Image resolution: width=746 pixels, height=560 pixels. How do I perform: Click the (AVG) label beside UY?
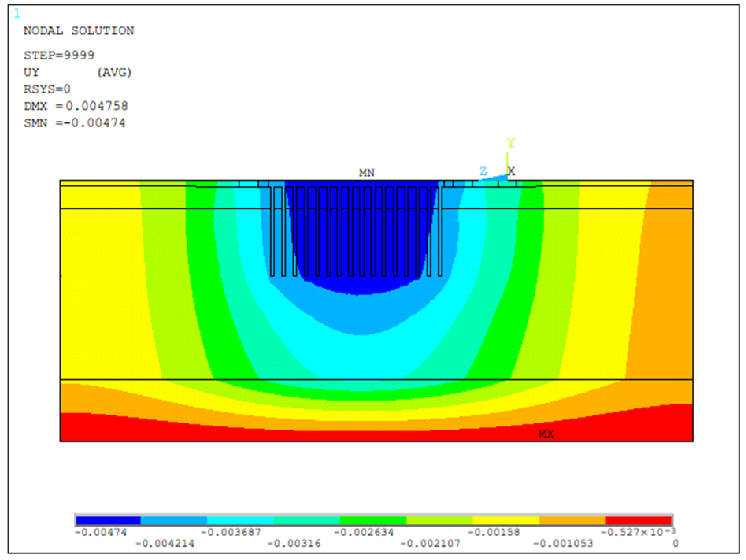[x=114, y=72]
